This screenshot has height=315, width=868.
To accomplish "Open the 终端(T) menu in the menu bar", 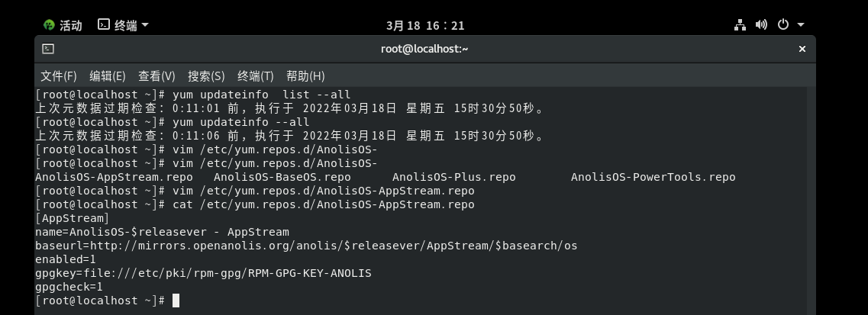I will 255,76.
